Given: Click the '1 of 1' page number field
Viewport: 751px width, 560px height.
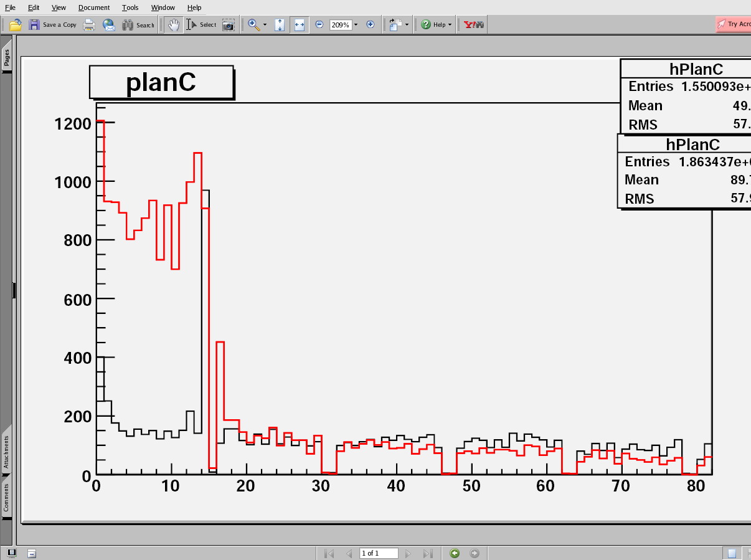Looking at the screenshot, I should coord(379,553).
